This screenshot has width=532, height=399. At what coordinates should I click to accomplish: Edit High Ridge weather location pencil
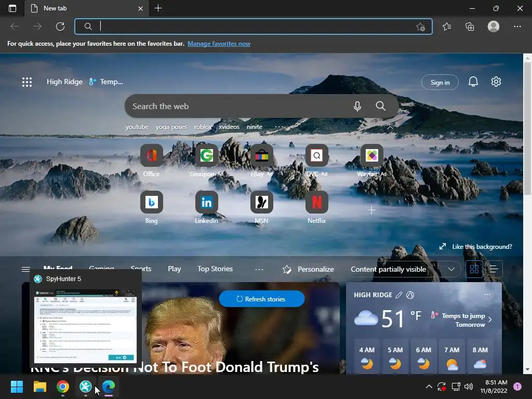399,295
